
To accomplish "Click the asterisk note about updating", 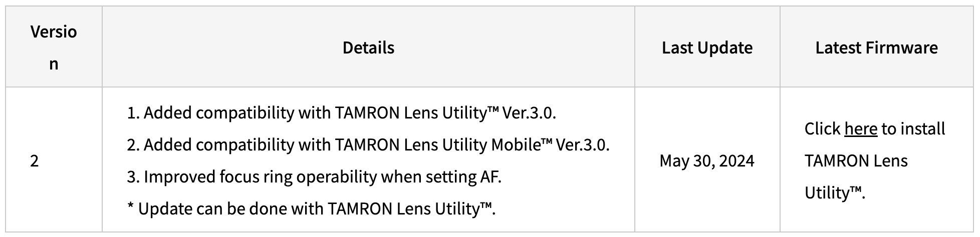I will click(311, 208).
